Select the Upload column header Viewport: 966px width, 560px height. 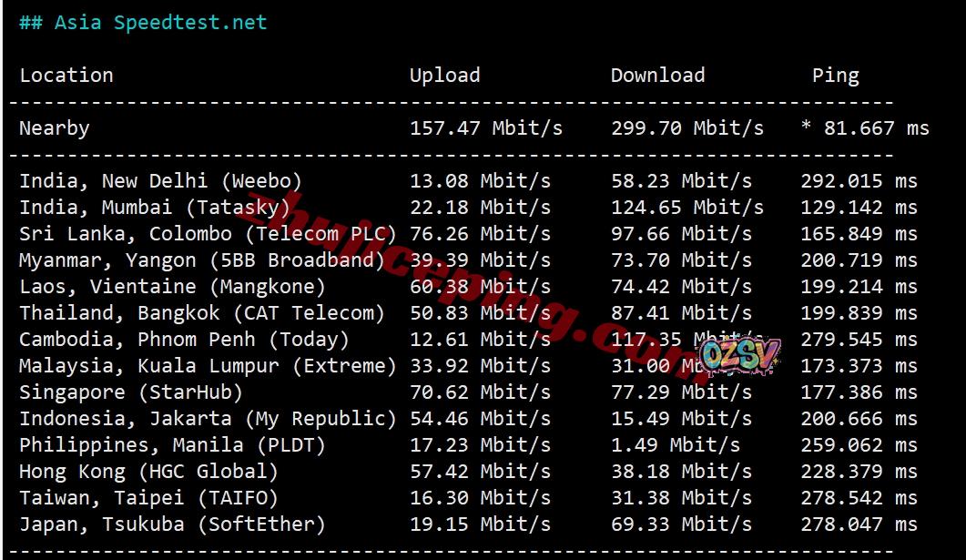click(x=445, y=76)
